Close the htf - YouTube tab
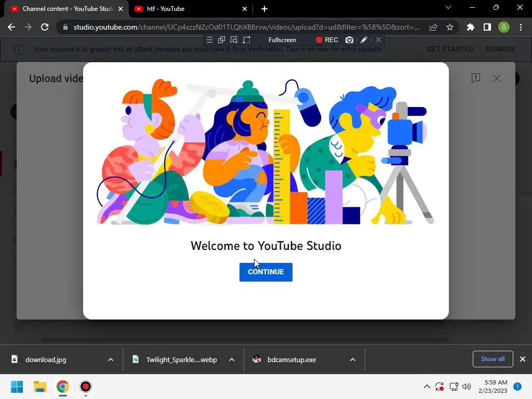The height and width of the screenshot is (399, 532). coord(245,9)
